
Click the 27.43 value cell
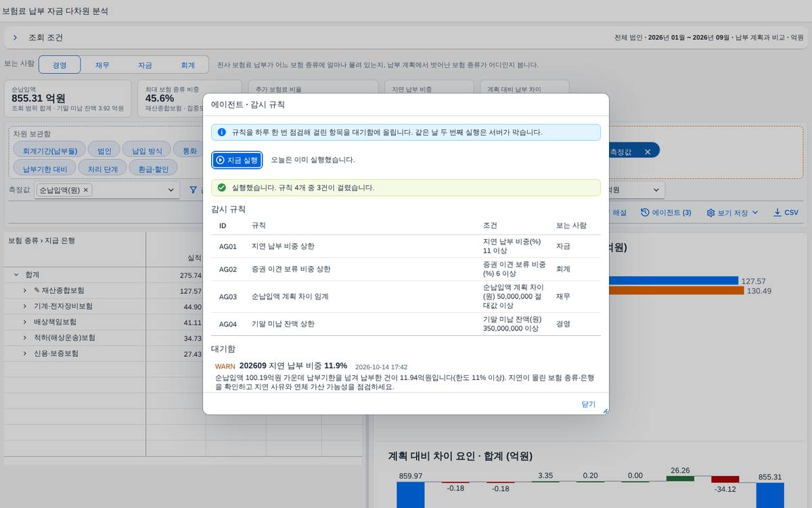(x=176, y=354)
